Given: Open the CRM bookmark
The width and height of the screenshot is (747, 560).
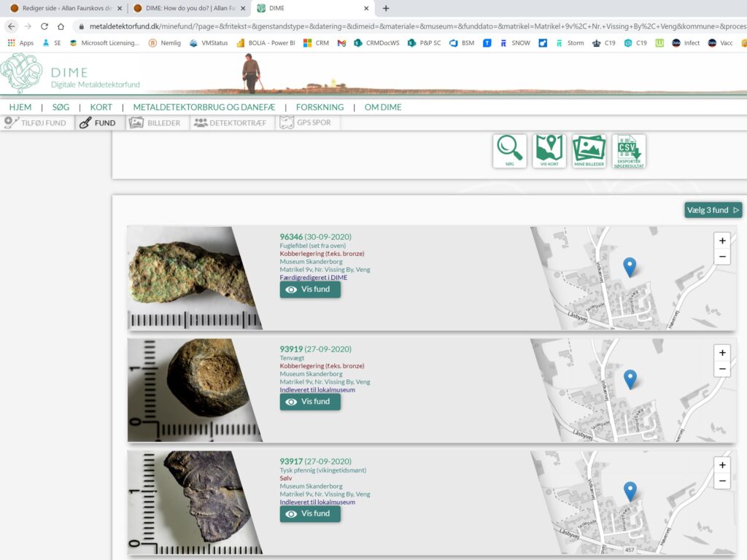Looking at the screenshot, I should [317, 43].
